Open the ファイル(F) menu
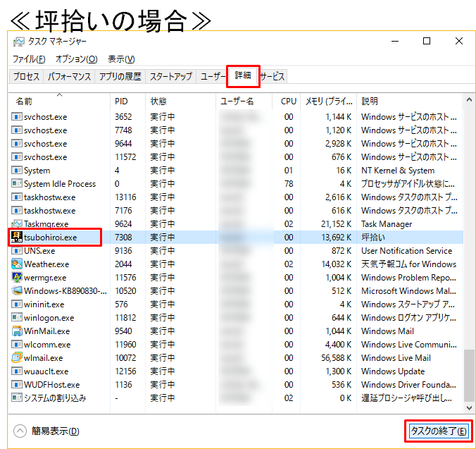The image size is (476, 449). point(29,59)
